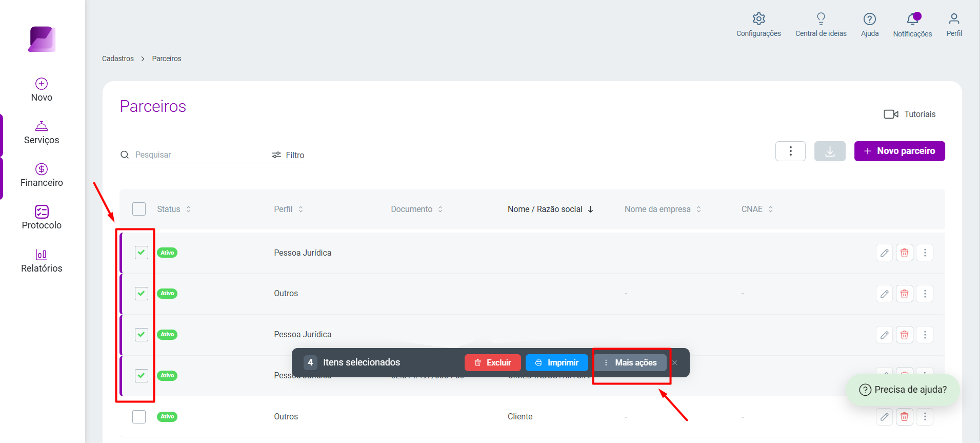Click the grey download button
980x443 pixels.
pos(830,151)
